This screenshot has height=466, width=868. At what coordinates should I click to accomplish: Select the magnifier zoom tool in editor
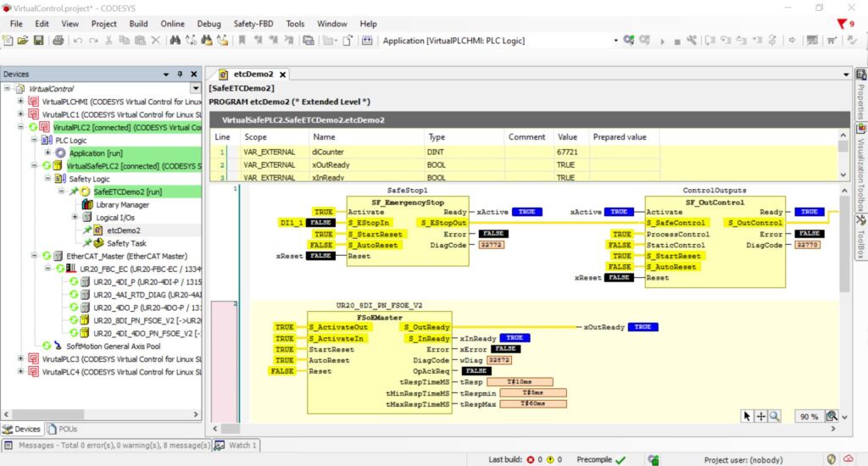tap(775, 416)
